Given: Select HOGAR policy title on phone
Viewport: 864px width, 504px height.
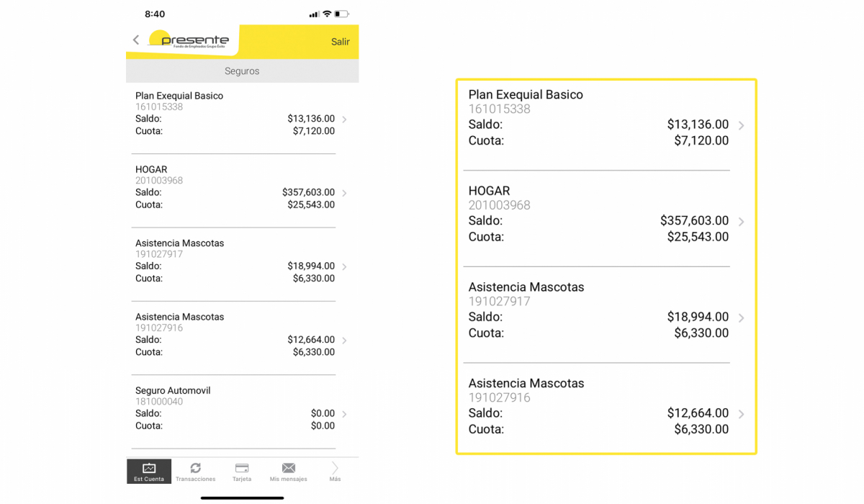Looking at the screenshot, I should [151, 170].
